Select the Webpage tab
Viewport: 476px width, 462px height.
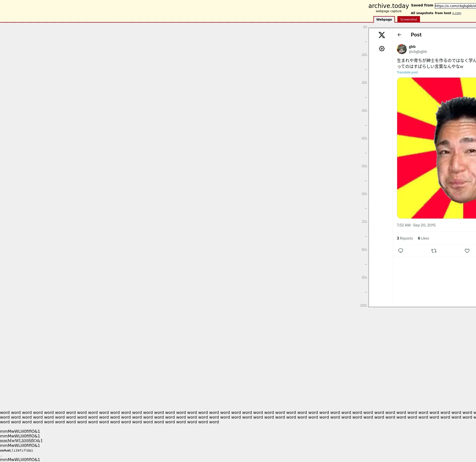pyautogui.click(x=384, y=19)
